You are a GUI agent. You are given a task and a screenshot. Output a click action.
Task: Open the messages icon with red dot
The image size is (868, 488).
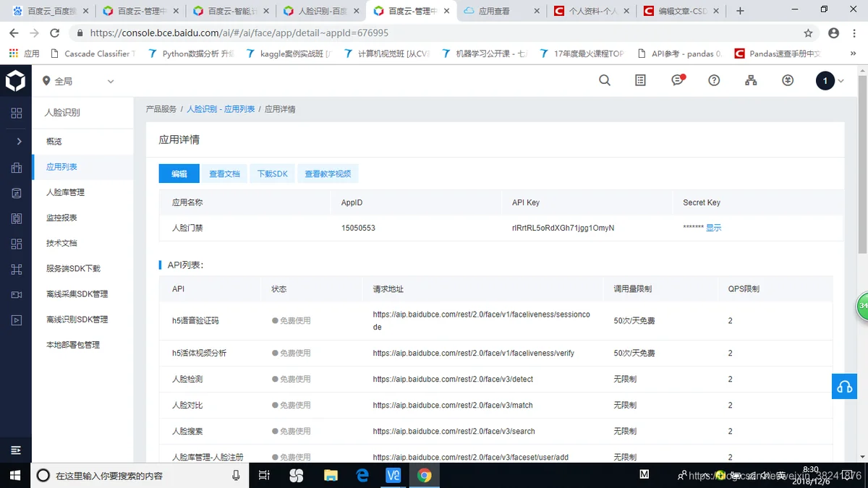pyautogui.click(x=678, y=80)
